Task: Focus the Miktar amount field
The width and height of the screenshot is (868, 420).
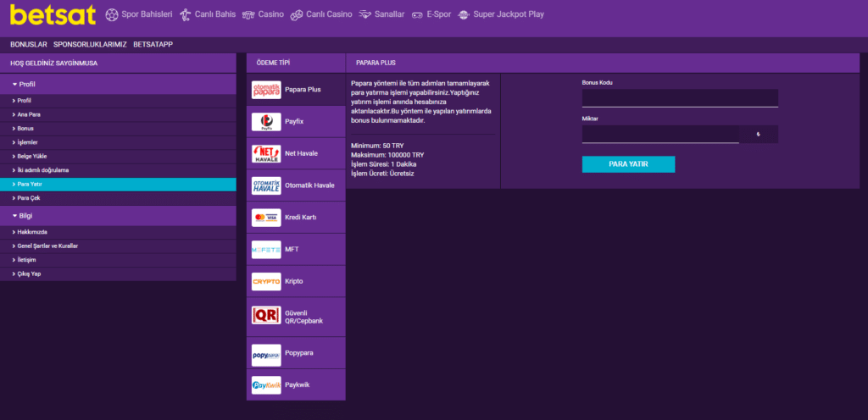Action: click(660, 135)
